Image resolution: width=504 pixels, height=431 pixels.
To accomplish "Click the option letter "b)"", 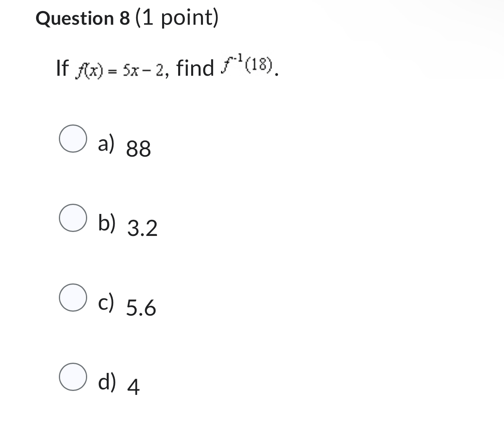I will (107, 223).
